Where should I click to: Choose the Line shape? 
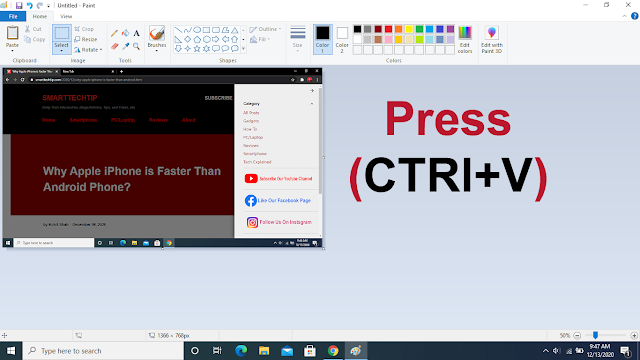[178, 30]
